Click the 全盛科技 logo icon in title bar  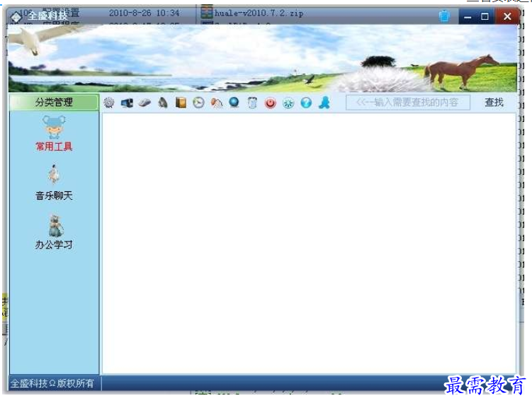point(16,17)
